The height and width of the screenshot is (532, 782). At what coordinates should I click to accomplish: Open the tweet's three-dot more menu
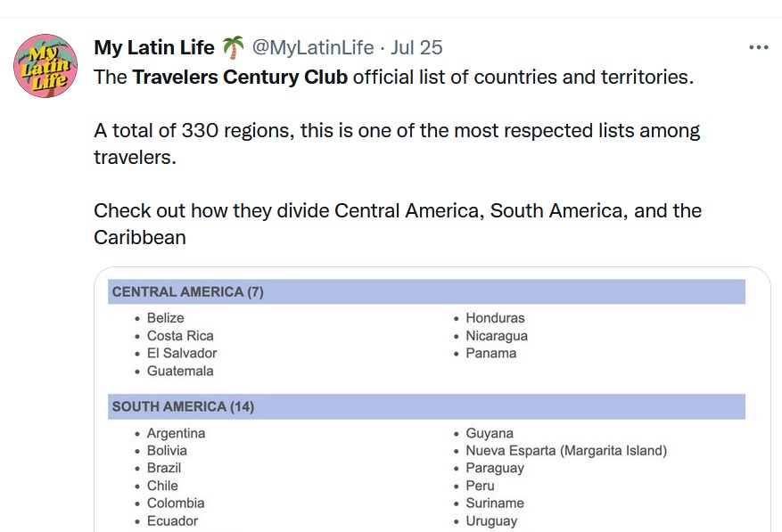[x=758, y=48]
